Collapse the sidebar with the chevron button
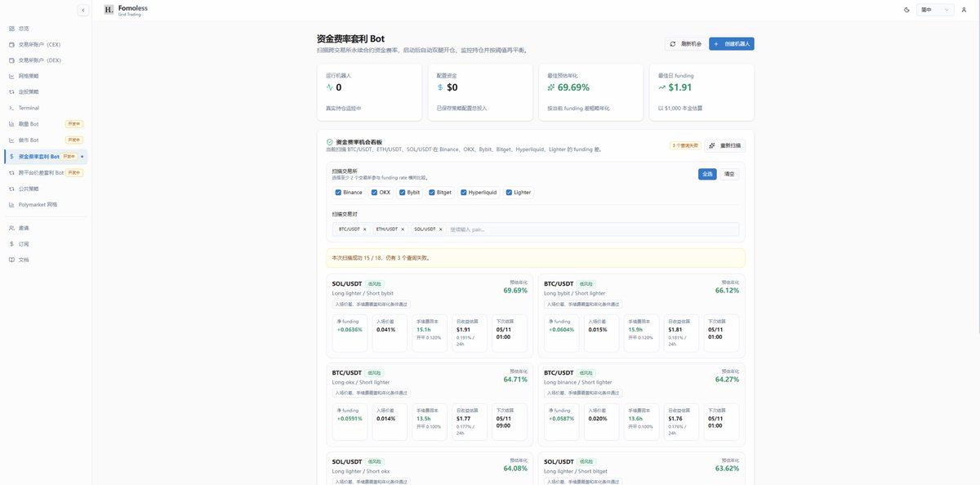The image size is (980, 485). point(83,10)
